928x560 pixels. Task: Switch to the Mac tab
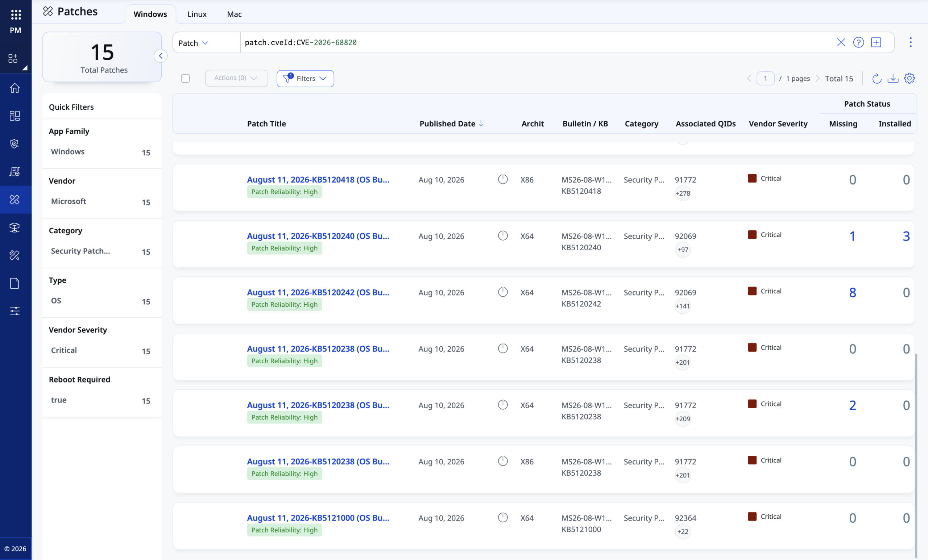[234, 14]
